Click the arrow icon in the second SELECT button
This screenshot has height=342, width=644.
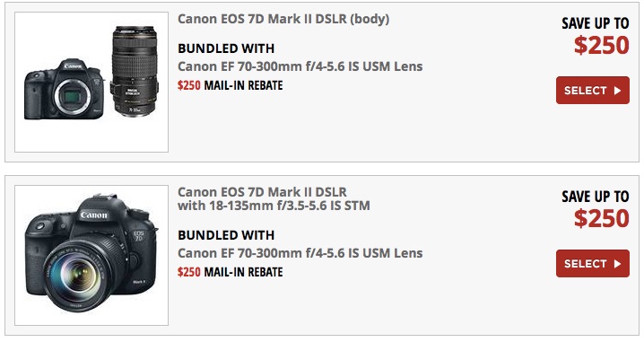(617, 264)
